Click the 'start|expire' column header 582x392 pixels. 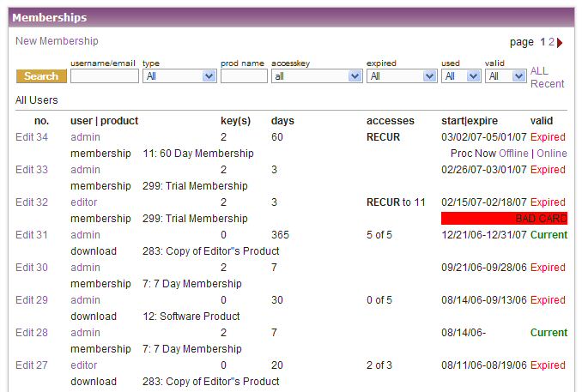[x=470, y=121]
